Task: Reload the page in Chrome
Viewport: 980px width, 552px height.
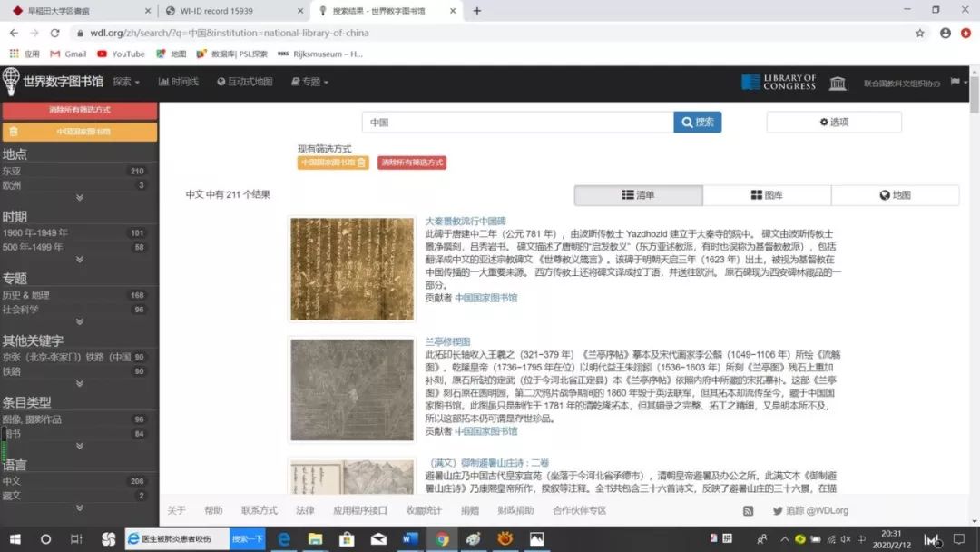Action: tap(54, 33)
